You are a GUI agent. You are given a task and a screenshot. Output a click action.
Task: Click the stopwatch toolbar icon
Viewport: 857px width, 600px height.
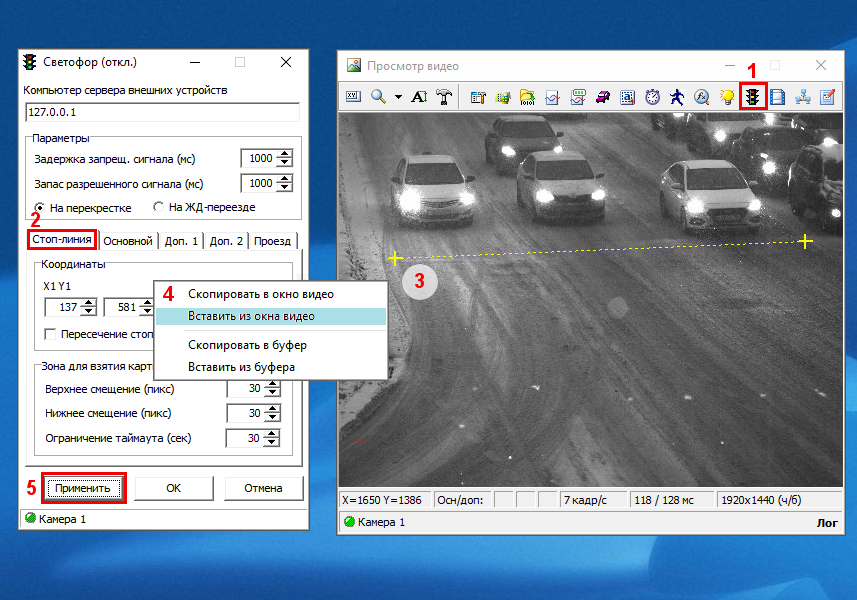click(652, 97)
